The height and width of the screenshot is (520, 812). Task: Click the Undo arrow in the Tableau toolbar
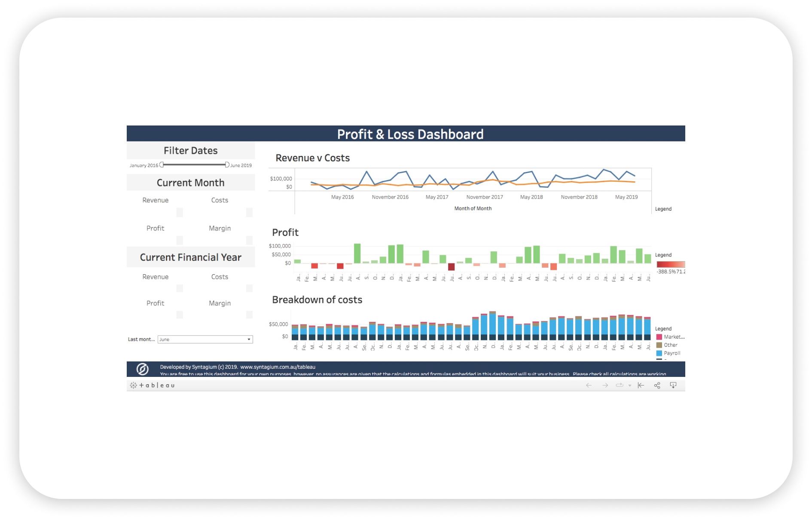tap(589, 385)
